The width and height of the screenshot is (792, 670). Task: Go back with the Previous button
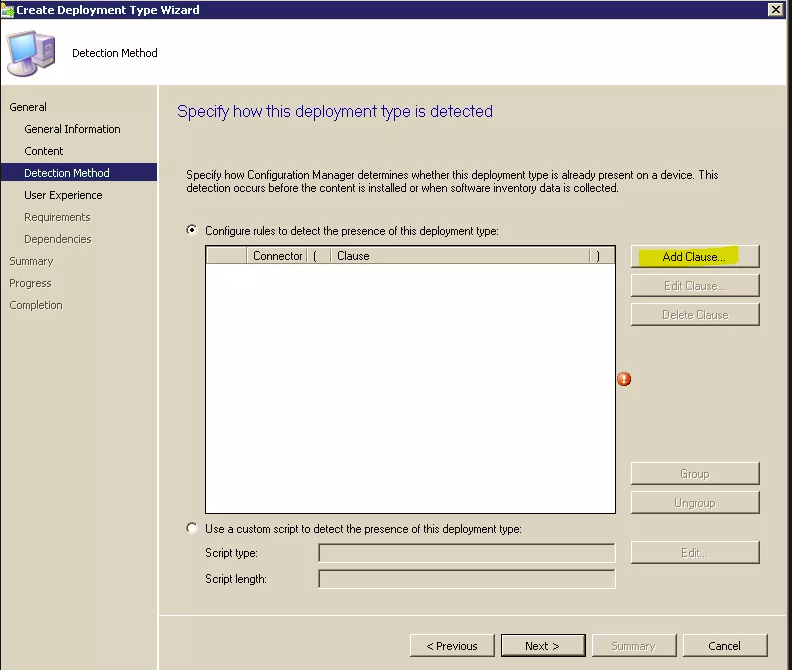tap(452, 646)
